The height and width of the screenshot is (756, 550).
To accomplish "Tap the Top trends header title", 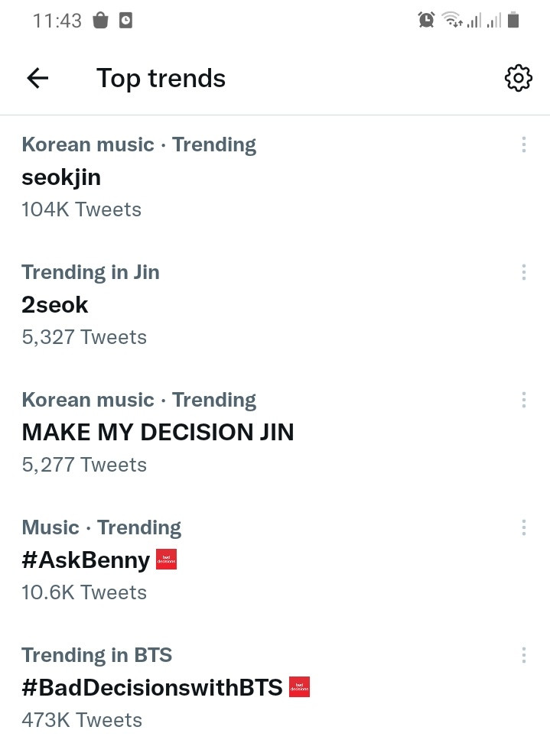I will 161,79.
